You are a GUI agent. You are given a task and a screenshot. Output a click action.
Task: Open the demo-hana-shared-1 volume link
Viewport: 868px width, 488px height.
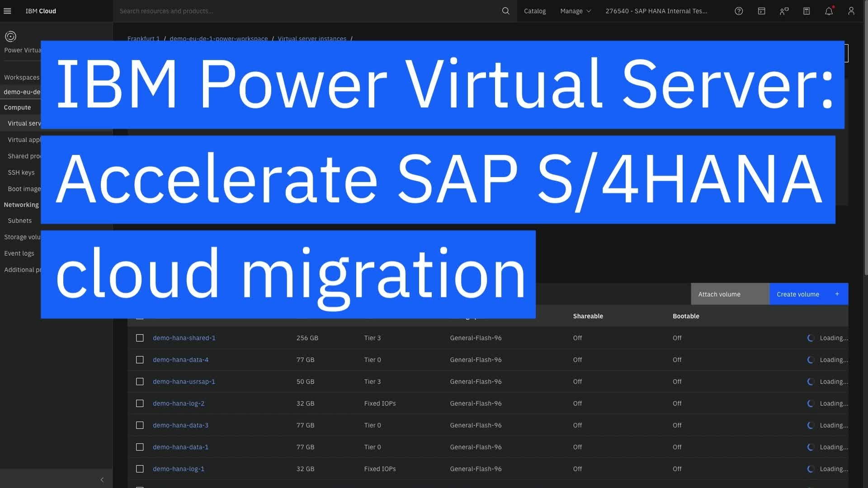pos(184,338)
